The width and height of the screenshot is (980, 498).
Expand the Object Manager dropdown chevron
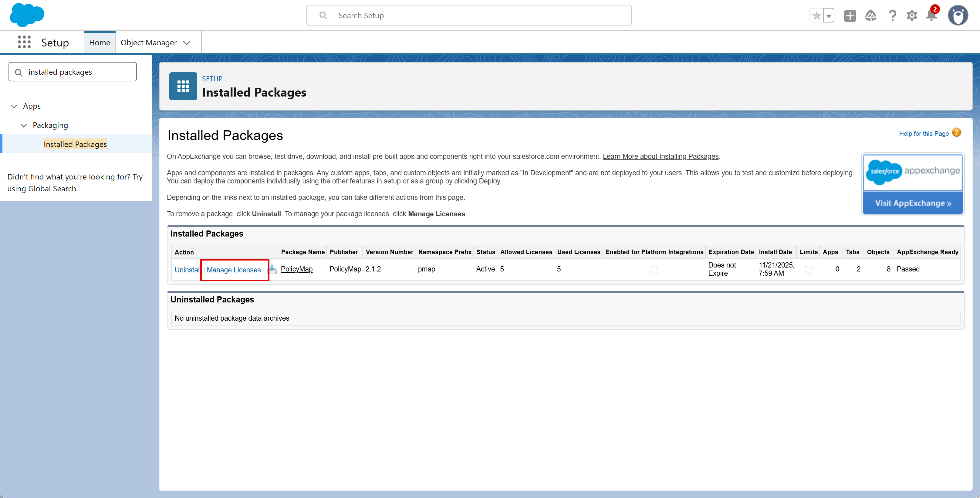(x=186, y=43)
